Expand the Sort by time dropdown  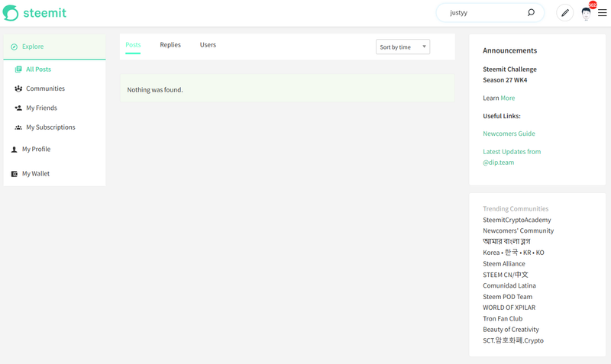(x=402, y=47)
